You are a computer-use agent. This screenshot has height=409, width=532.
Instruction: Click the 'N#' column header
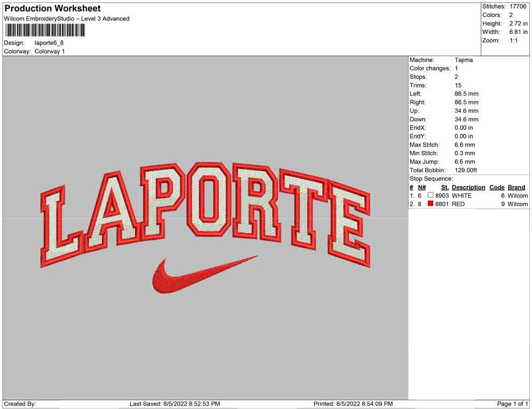click(x=422, y=187)
